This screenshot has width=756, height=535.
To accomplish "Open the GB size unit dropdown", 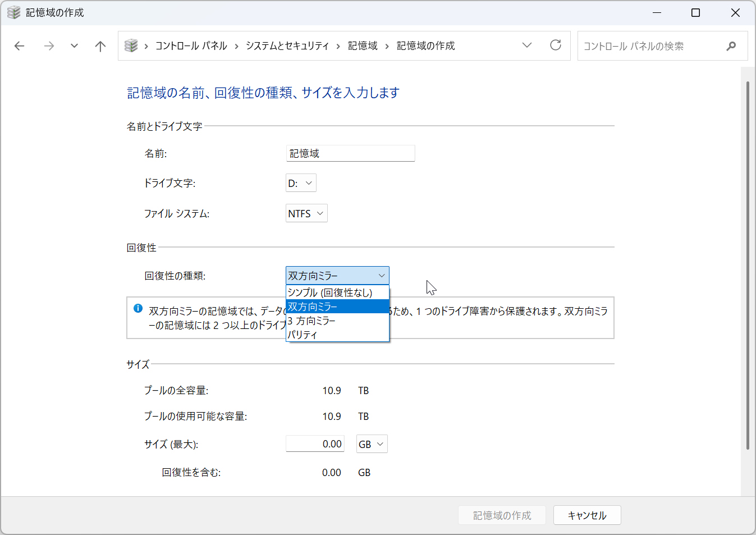I will tap(372, 444).
